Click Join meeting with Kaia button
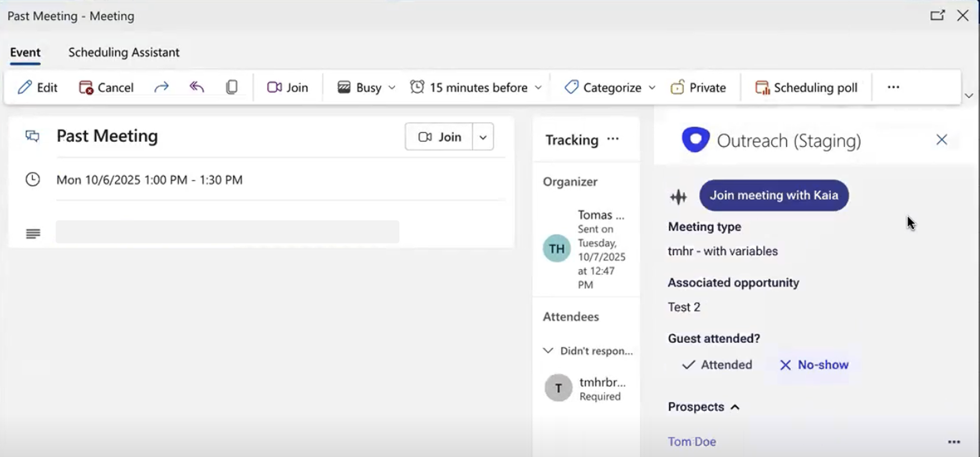 tap(774, 195)
